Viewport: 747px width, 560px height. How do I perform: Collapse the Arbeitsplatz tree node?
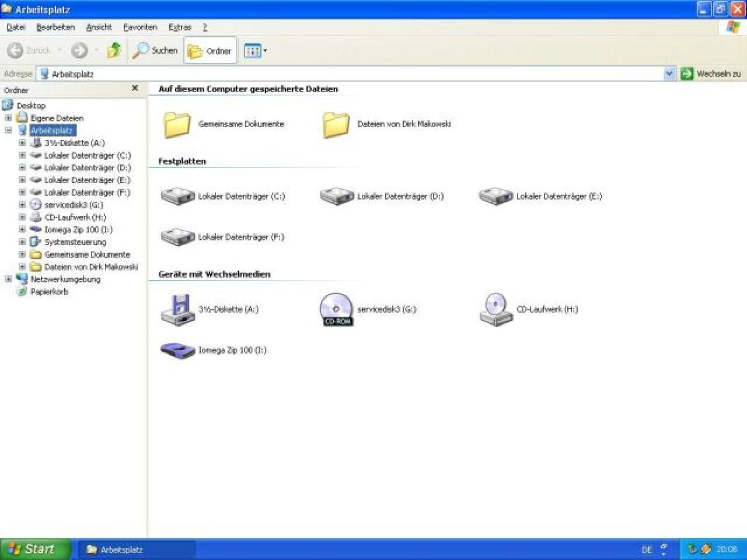coord(8,130)
